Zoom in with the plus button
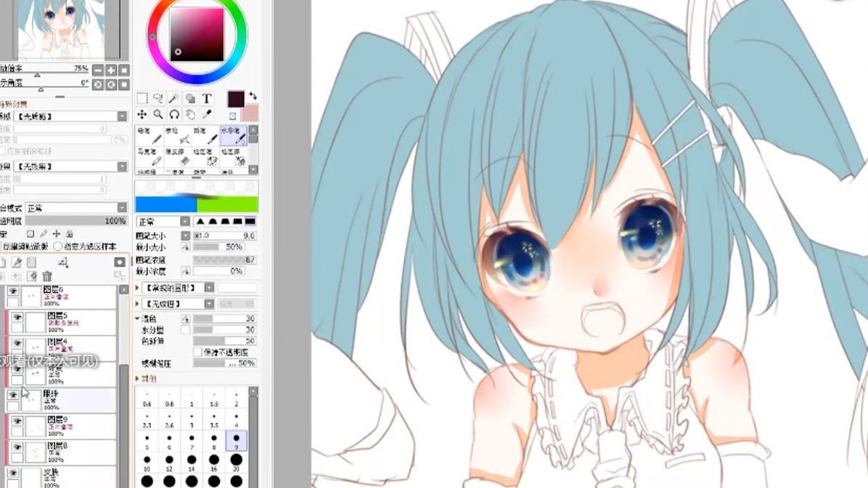 pos(111,70)
